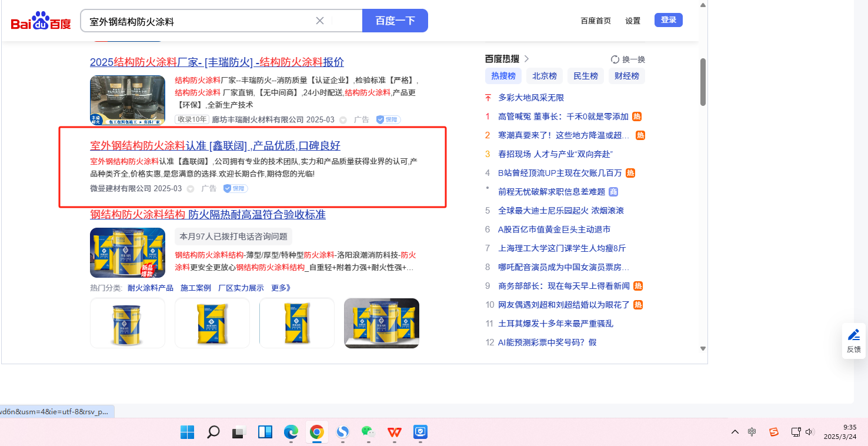Open the 2025结构防火涂料厂家 丰瑞防火 result title
Image resolution: width=868 pixels, height=446 pixels.
(217, 62)
